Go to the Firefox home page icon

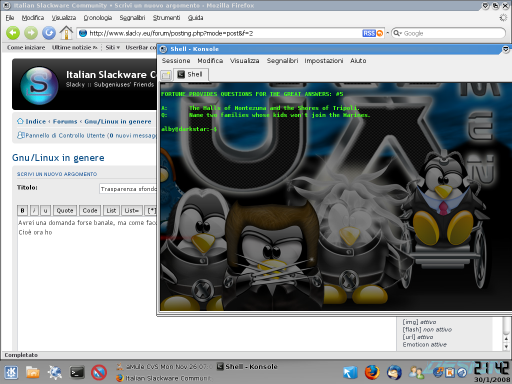pyautogui.click(x=66, y=33)
